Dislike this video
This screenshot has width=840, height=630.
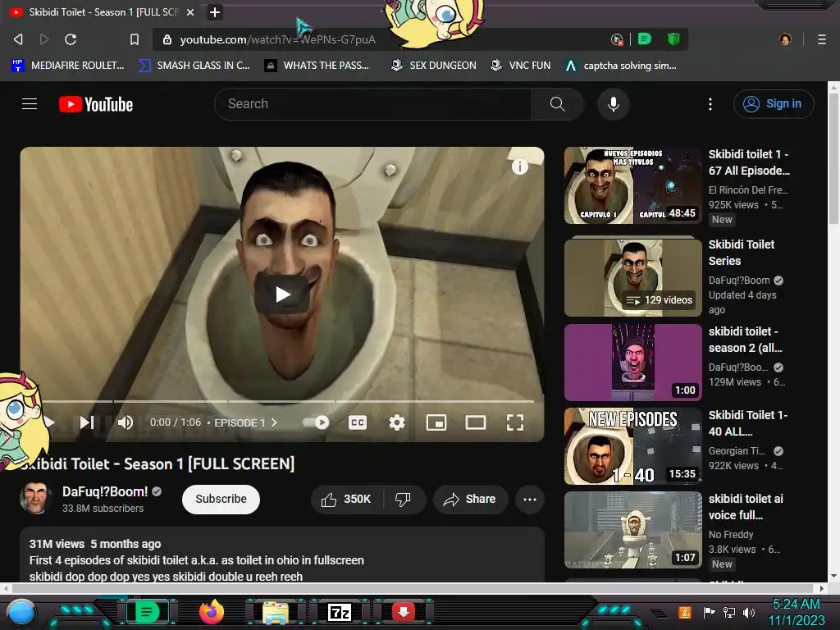click(x=404, y=500)
